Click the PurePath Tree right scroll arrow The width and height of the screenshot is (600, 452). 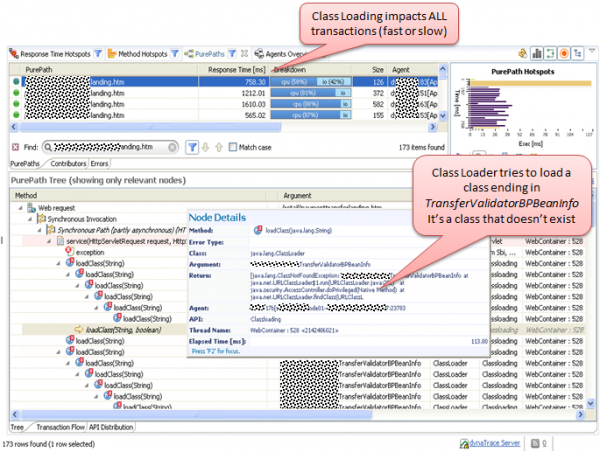[581, 414]
